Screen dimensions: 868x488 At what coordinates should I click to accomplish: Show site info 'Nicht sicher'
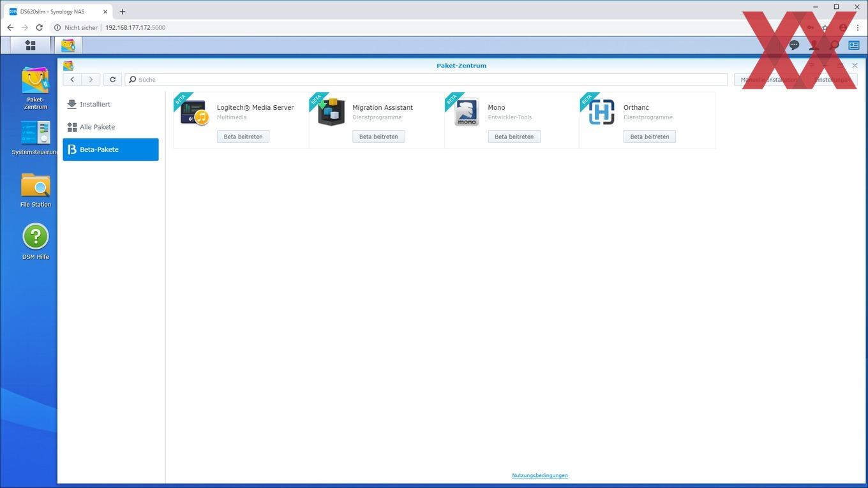click(76, 27)
